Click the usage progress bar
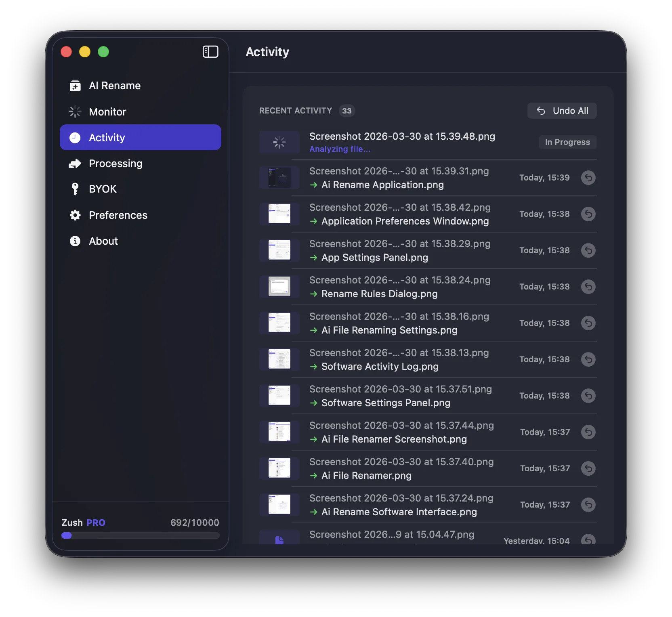 point(140,535)
